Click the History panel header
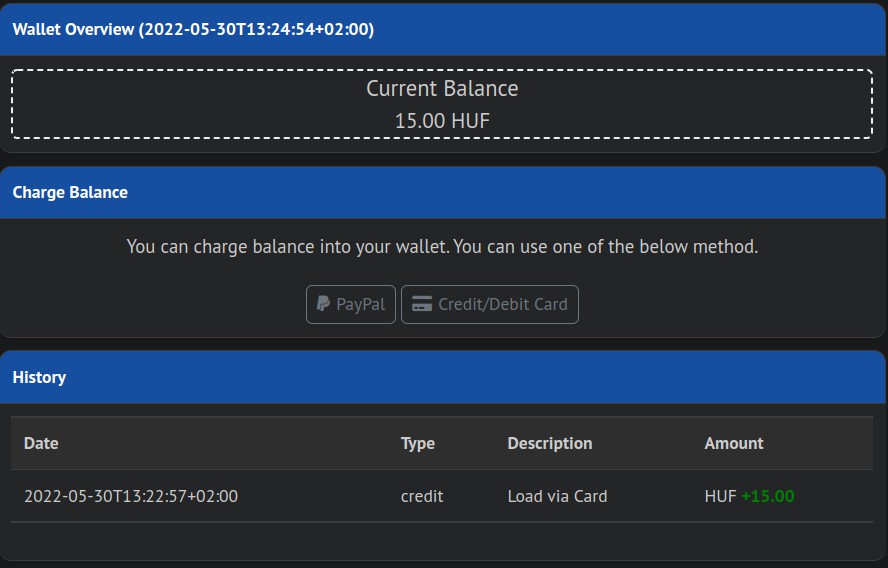888x568 pixels. click(x=39, y=377)
